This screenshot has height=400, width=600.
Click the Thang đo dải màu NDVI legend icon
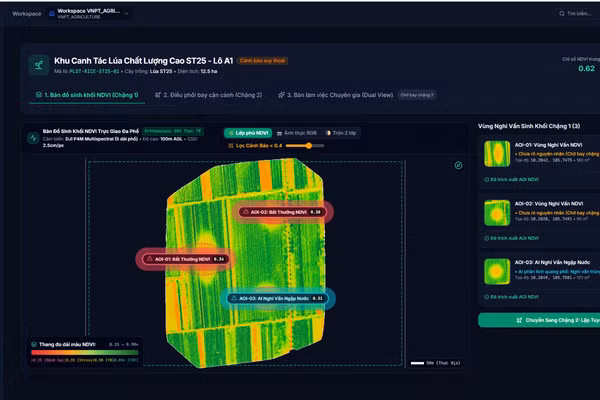coord(34,344)
